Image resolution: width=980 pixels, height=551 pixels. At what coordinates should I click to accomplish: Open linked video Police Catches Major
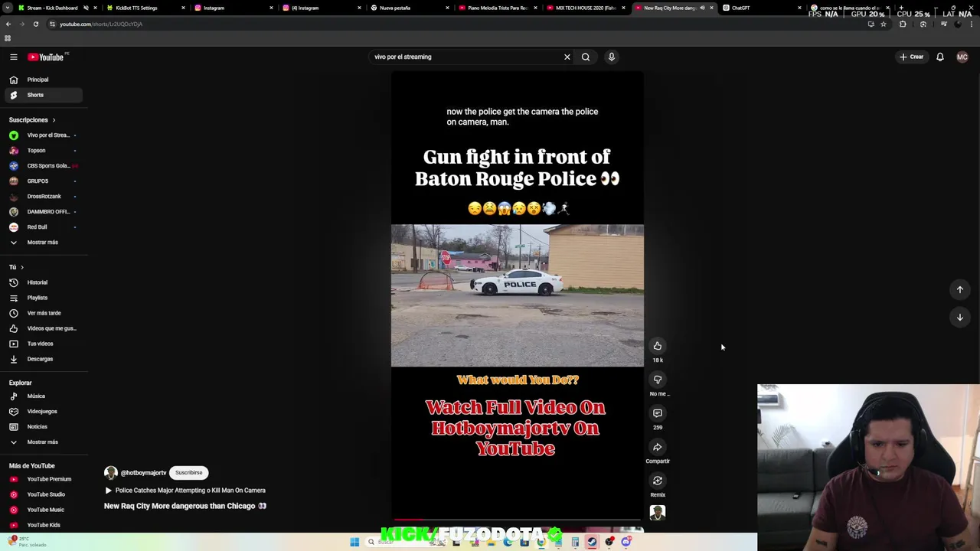click(185, 491)
